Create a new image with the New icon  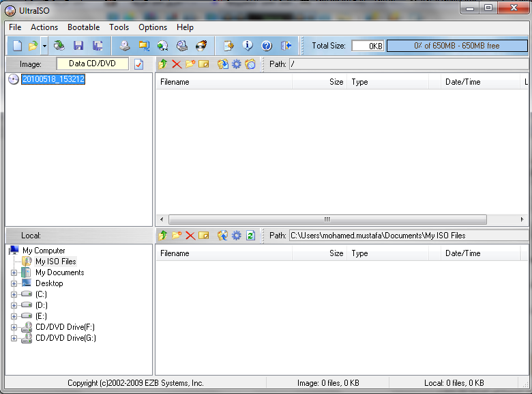(x=17, y=46)
